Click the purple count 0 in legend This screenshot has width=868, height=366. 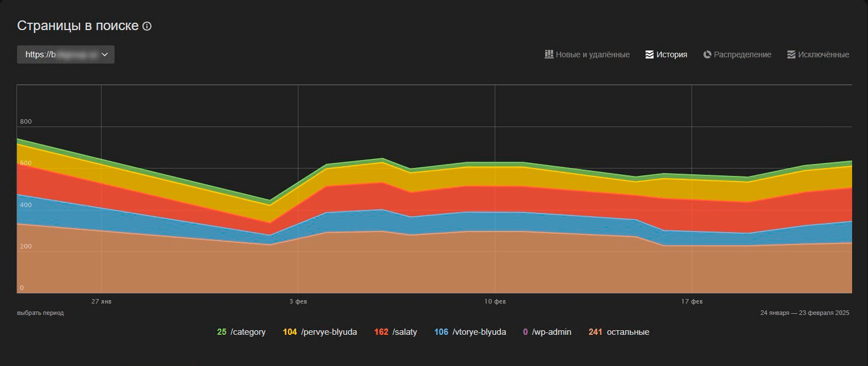(525, 332)
